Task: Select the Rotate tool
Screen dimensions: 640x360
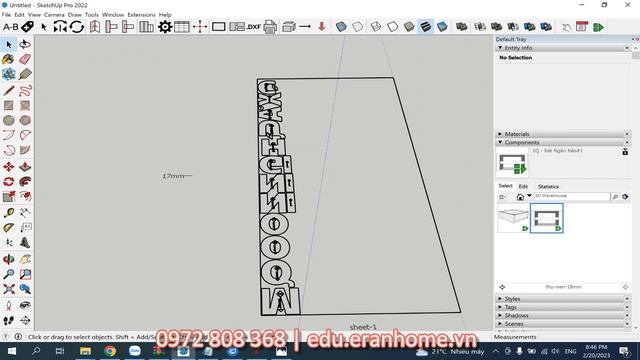Action: click(9, 182)
